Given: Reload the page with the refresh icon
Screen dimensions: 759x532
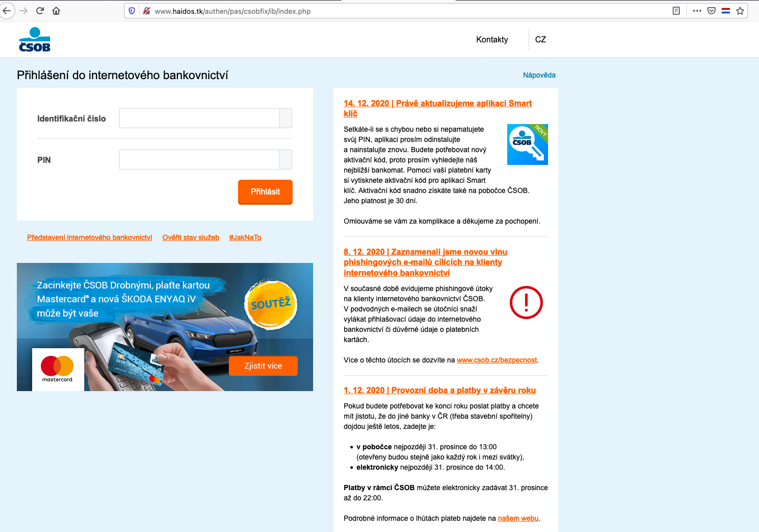Looking at the screenshot, I should point(40,11).
